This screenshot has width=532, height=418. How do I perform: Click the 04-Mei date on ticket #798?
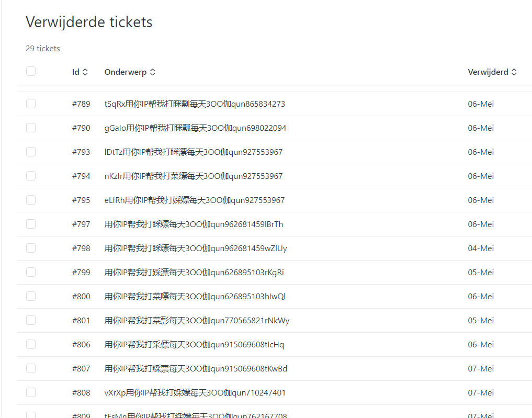point(481,248)
